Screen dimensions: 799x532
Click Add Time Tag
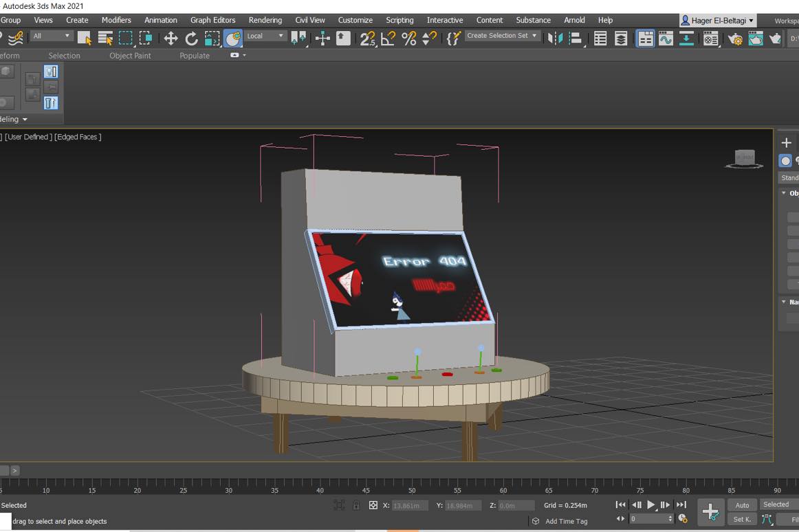point(566,521)
